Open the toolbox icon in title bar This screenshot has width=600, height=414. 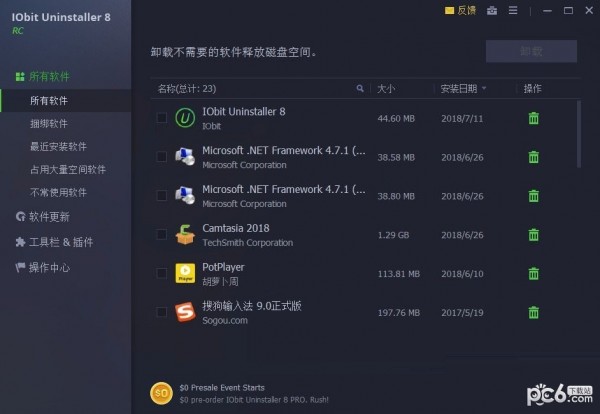(492, 10)
